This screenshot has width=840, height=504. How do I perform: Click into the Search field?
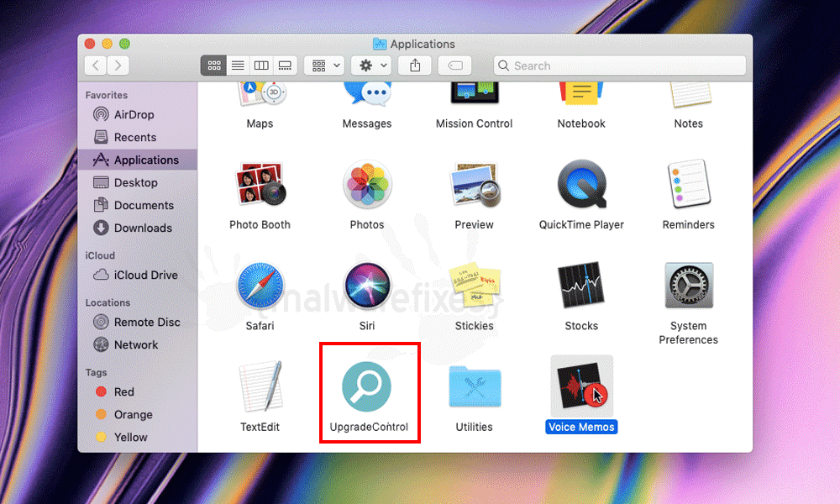pos(620,66)
